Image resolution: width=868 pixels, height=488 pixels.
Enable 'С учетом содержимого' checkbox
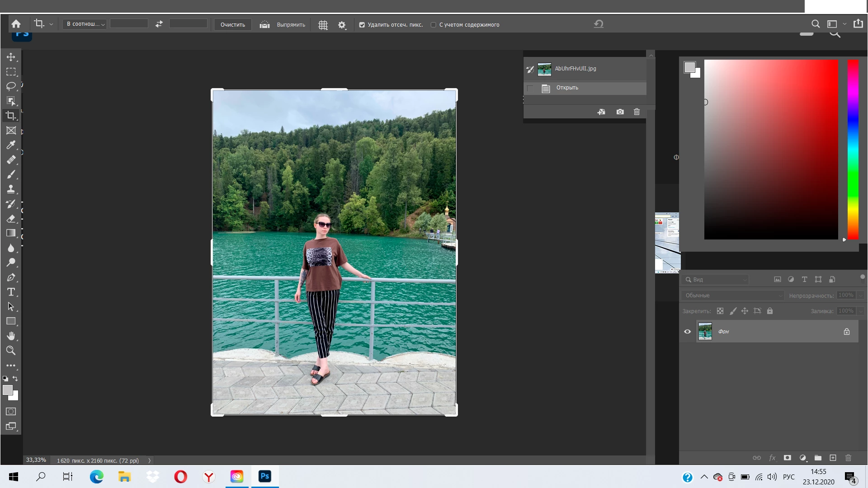433,25
